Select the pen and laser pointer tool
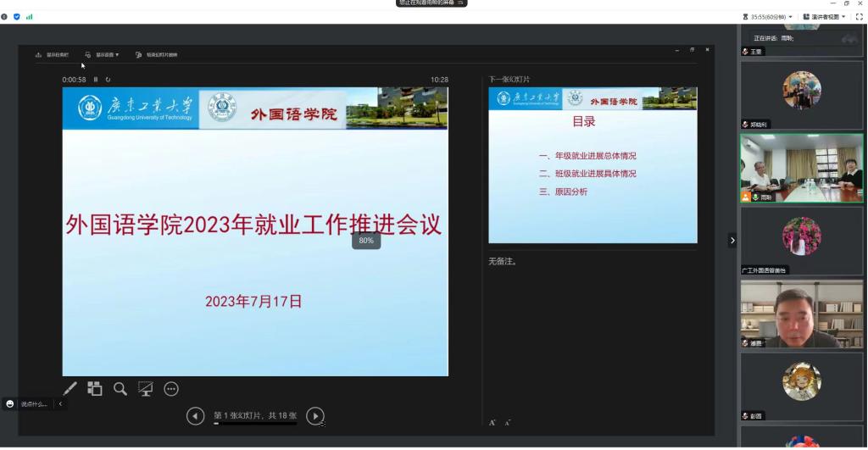Screen dimensions: 868x450 tap(70, 388)
